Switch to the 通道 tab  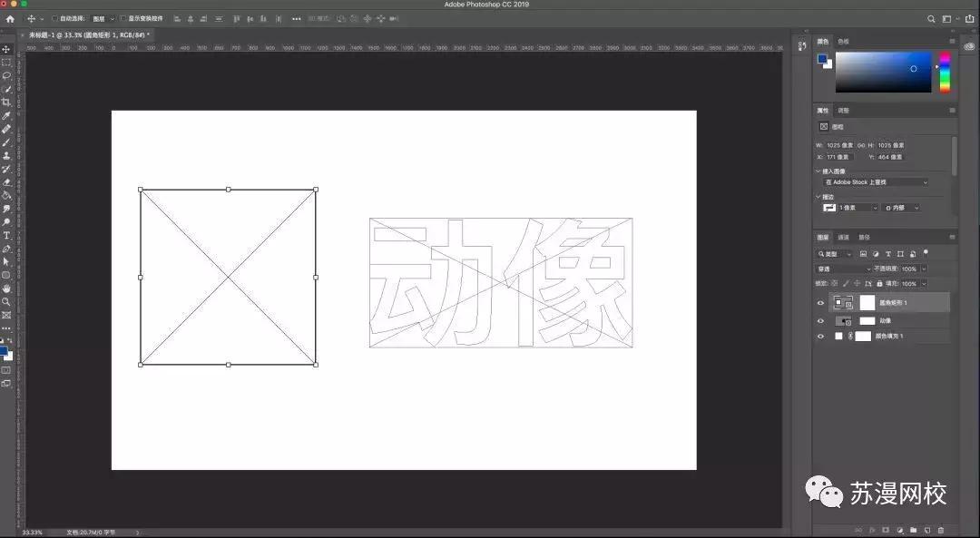coord(843,239)
